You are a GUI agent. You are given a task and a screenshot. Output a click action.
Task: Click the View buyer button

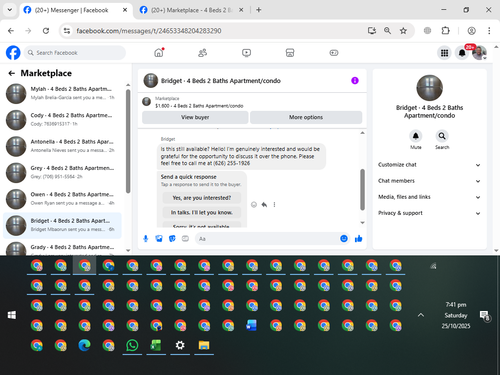click(x=195, y=117)
